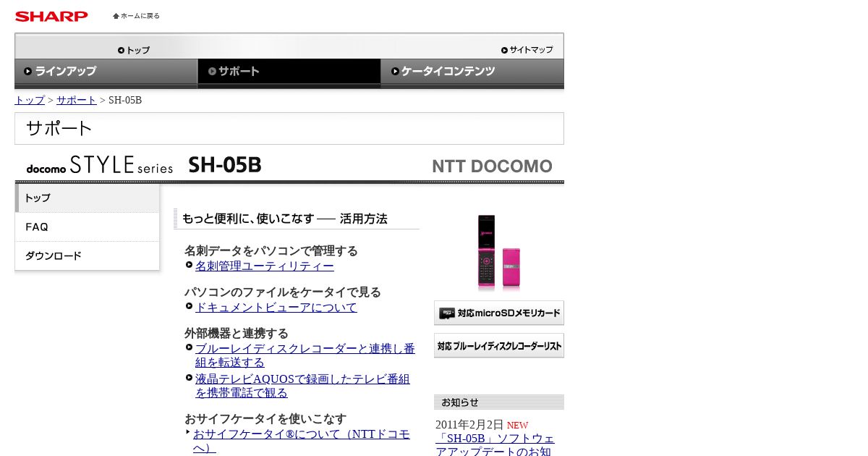Click the arrow icon beside おサイフケータイ®について

188,432
